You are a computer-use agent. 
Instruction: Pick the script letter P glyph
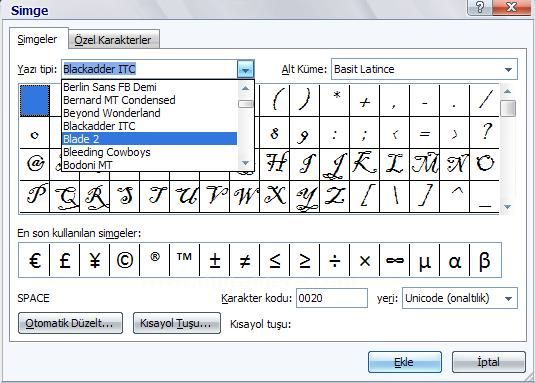[34, 196]
